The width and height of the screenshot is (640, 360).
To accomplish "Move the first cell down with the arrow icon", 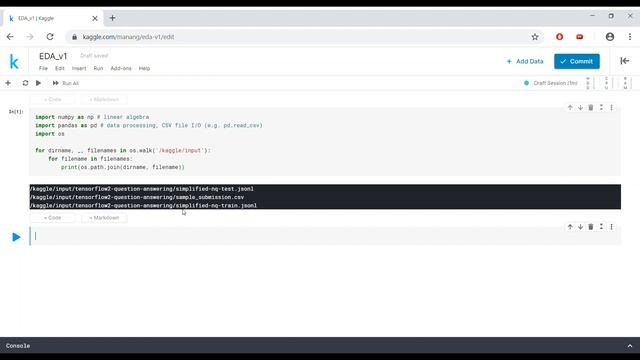I will [x=580, y=108].
